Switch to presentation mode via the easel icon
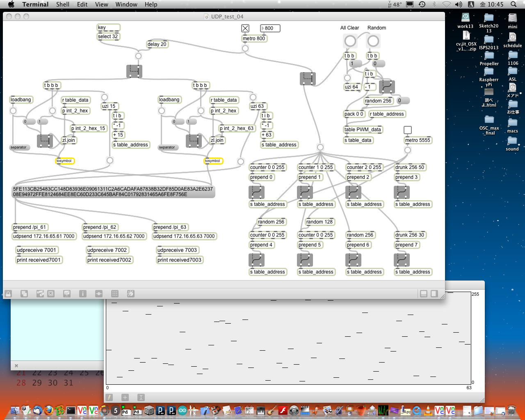 (x=67, y=294)
